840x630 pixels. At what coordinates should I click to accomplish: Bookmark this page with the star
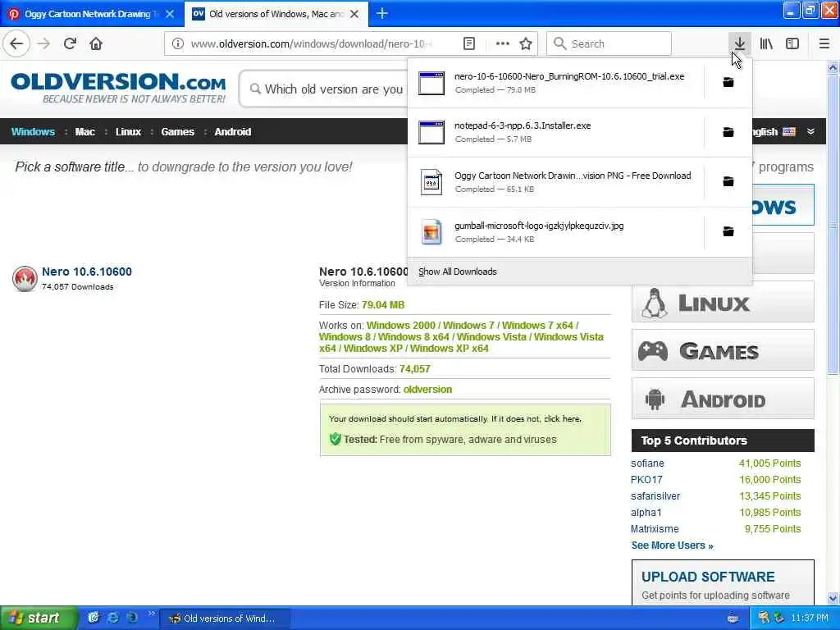pos(526,43)
